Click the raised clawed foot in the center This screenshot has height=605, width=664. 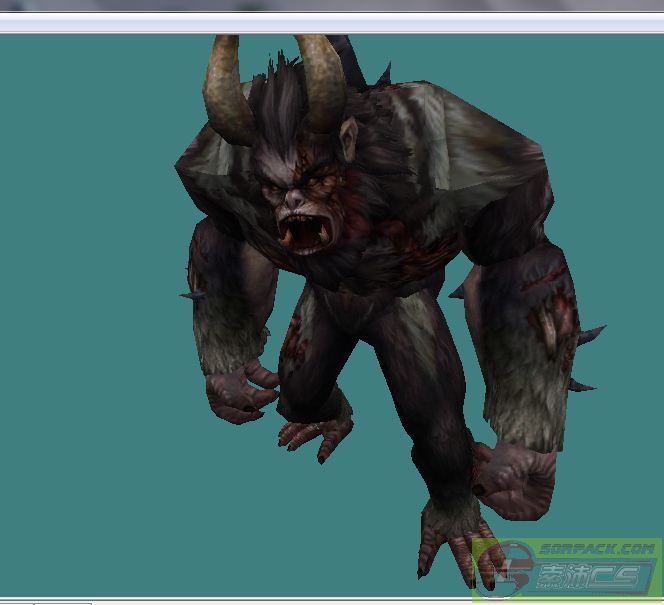[316, 432]
